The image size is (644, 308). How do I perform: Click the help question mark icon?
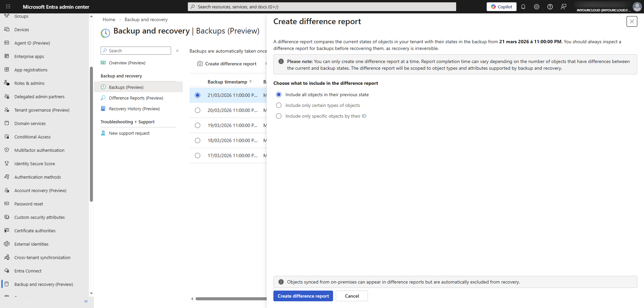[x=550, y=7]
